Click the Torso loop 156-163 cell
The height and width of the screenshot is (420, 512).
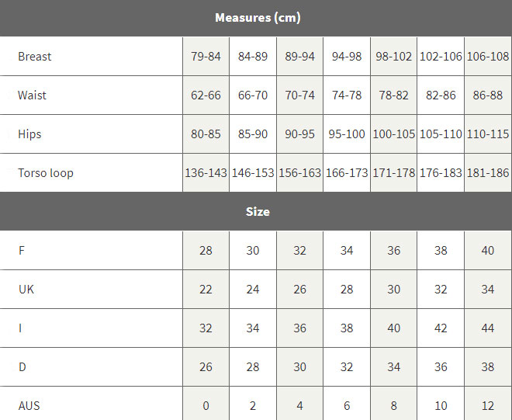pos(299,173)
